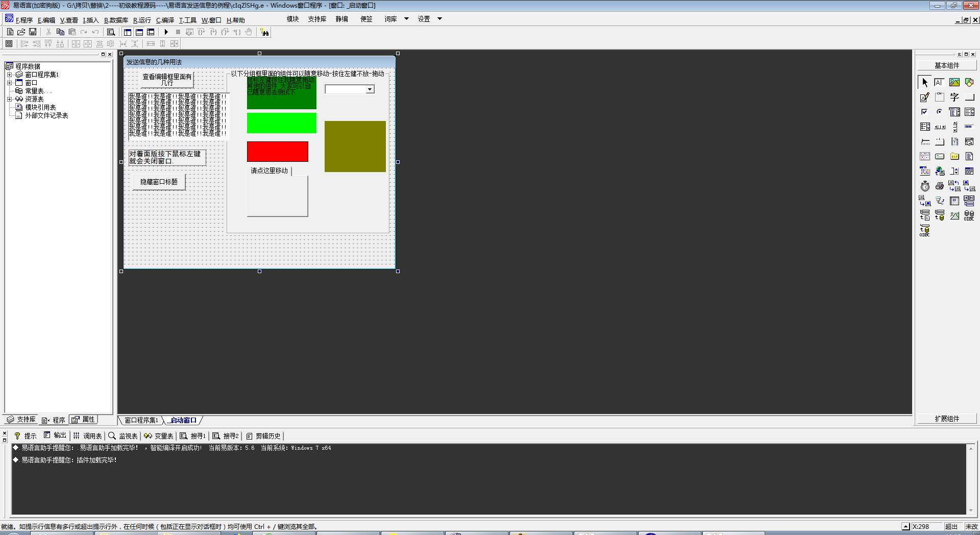The image size is (980, 535).
Task: Open the combo box dropdown in the form
Action: (x=370, y=89)
